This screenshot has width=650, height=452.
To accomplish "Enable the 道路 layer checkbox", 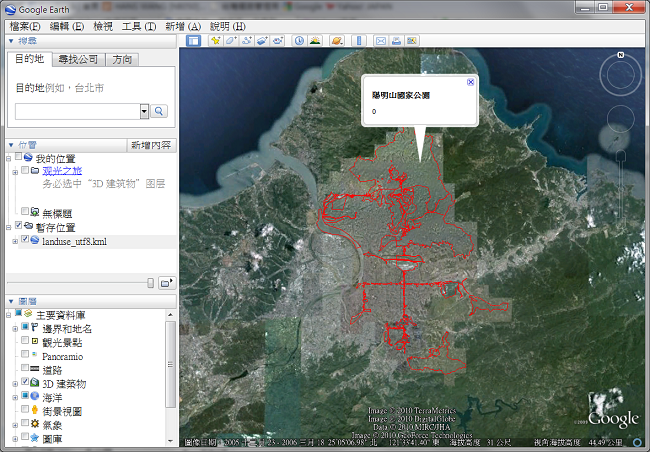I will (25, 370).
